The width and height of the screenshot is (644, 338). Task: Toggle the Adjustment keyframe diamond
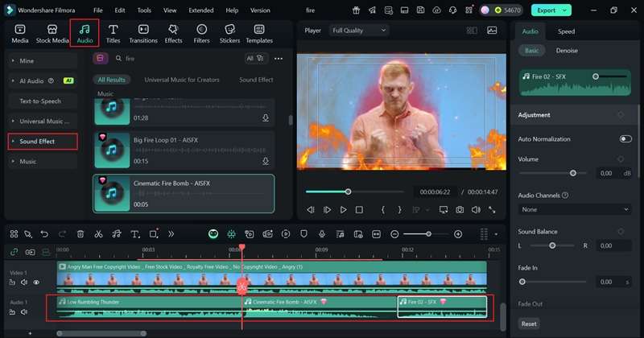pos(621,115)
